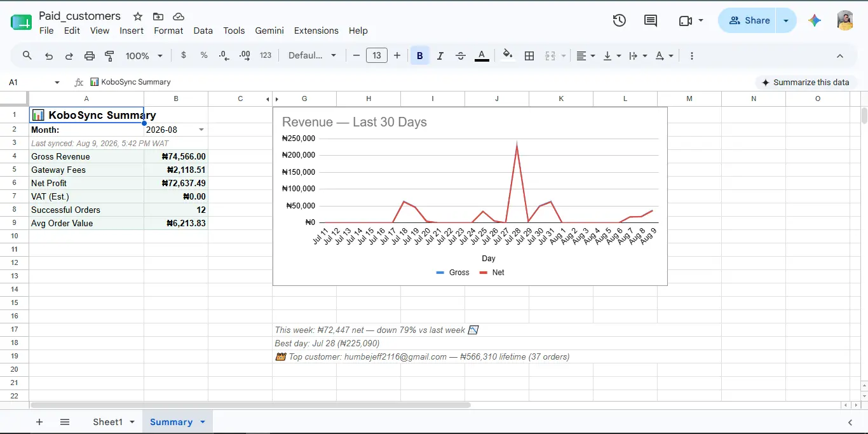Viewport: 868px width, 434px height.
Task: Open the Format menu
Action: point(168,31)
